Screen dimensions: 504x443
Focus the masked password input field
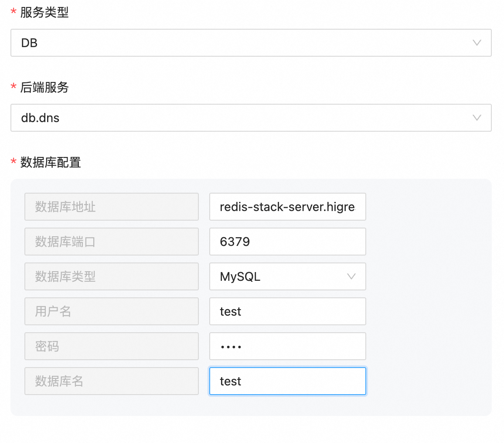click(x=287, y=346)
